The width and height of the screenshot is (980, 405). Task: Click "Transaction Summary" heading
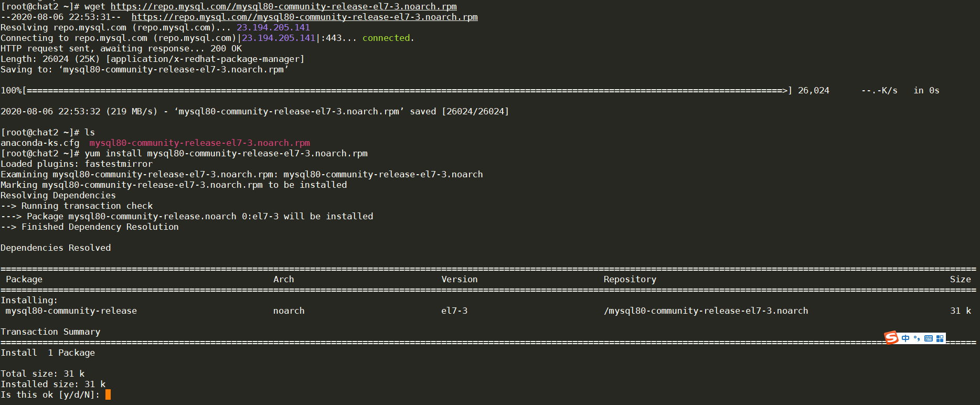[x=50, y=332]
